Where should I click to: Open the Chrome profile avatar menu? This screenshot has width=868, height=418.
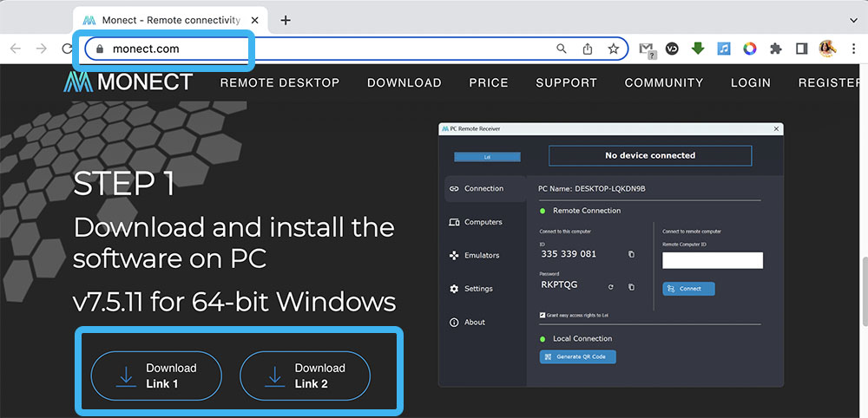(826, 49)
